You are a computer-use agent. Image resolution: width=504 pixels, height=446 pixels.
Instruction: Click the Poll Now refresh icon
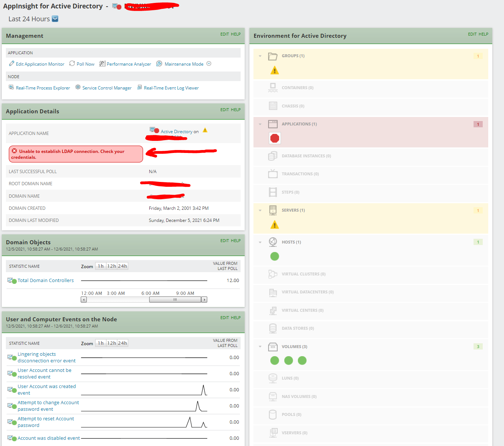[x=72, y=63]
